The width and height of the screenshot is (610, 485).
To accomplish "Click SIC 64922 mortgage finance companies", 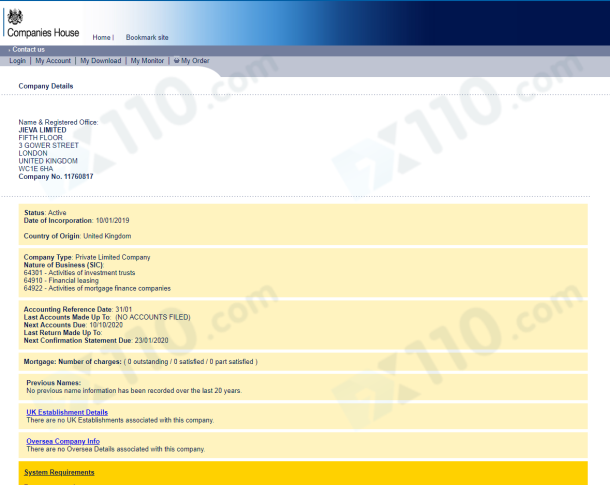I will click(x=97, y=288).
